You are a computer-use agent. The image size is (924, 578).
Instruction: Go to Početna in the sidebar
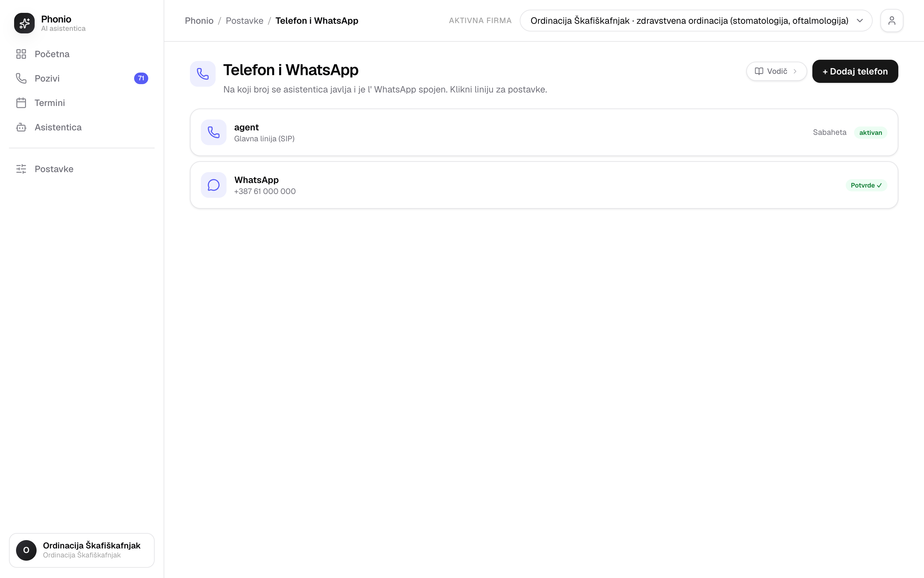(82, 54)
